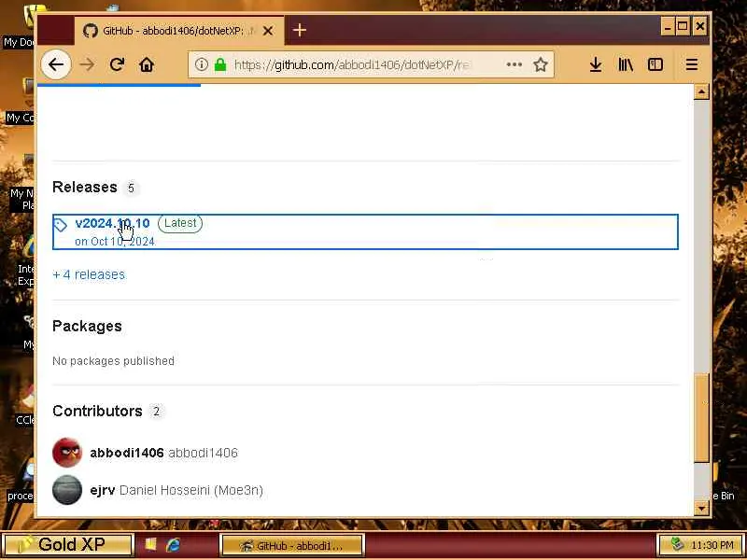
Task: Click the yellow show-desktop quick launch icon
Action: (150, 544)
